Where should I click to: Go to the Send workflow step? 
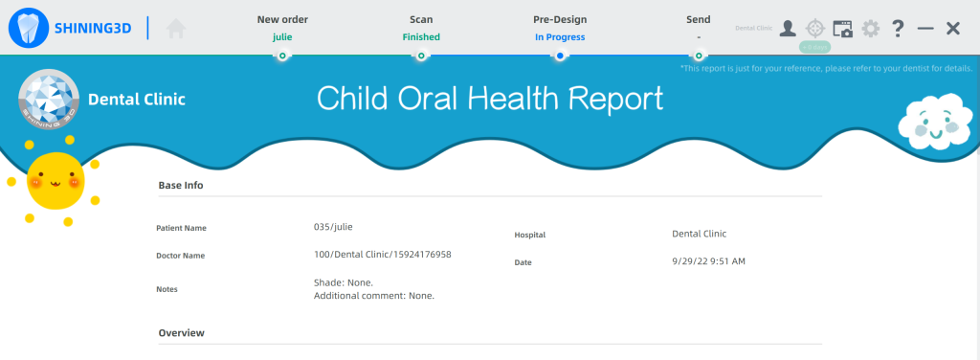coord(698,28)
